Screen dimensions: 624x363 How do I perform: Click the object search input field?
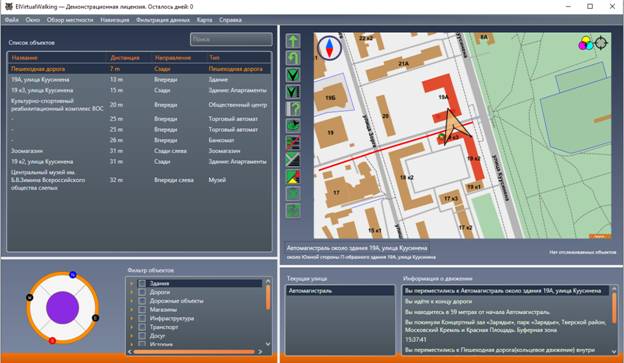tap(231, 39)
